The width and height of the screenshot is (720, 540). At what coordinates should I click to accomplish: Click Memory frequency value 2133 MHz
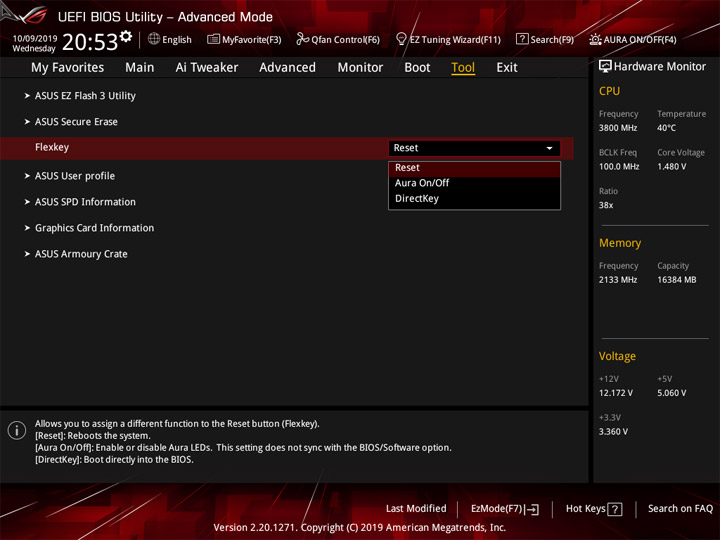[618, 280]
